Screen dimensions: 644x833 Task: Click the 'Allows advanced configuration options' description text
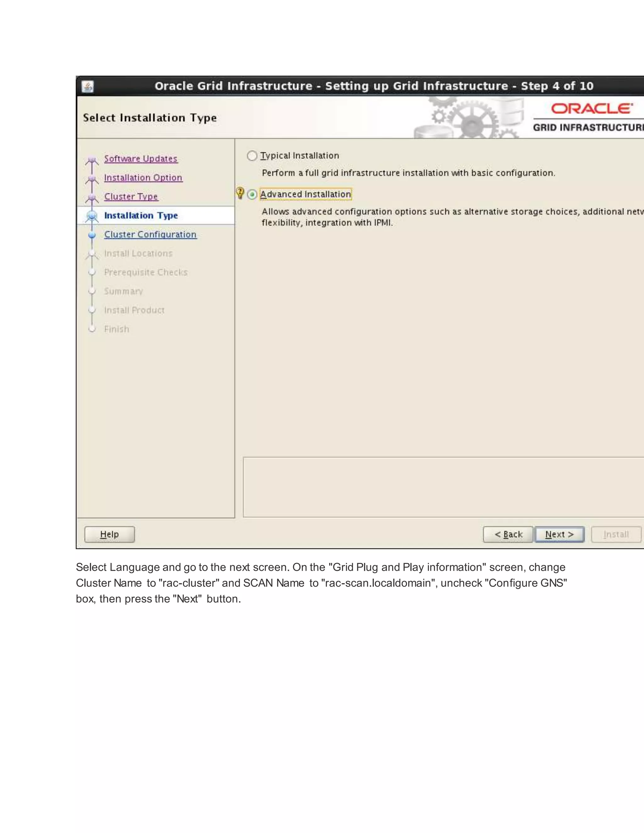(x=452, y=217)
